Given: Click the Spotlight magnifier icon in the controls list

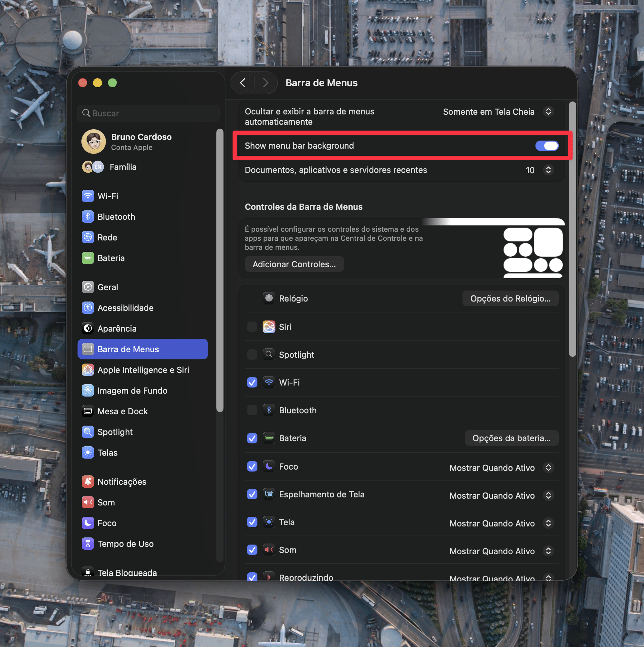Looking at the screenshot, I should tap(269, 355).
